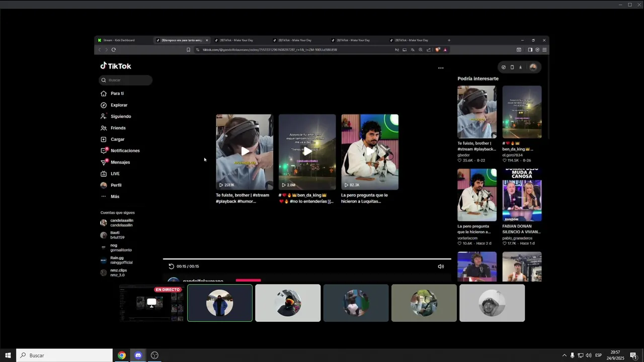Open browser hamburger main menu
Image resolution: width=644 pixels, height=362 pixels.
(544, 50)
